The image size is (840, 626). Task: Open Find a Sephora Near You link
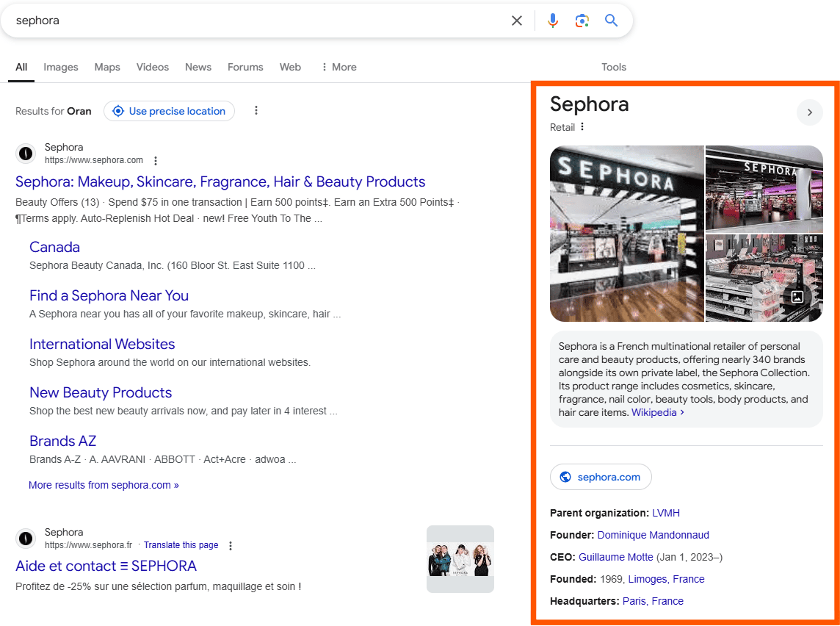[x=109, y=296]
